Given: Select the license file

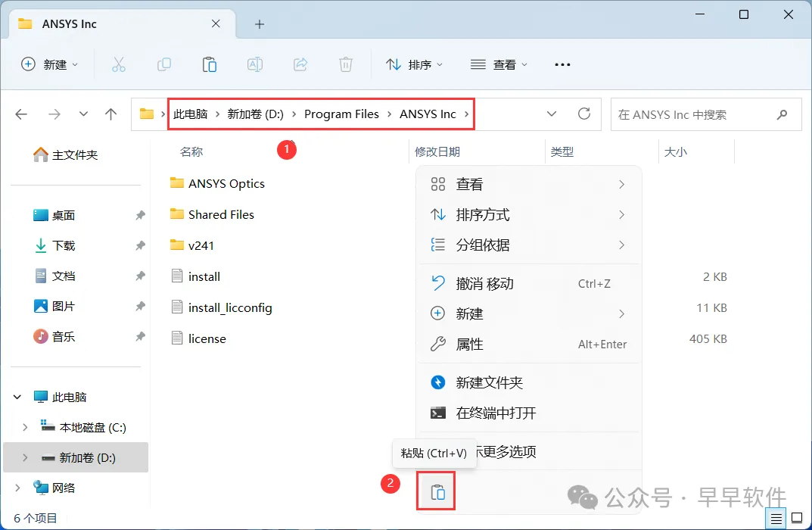Looking at the screenshot, I should click(x=199, y=338).
